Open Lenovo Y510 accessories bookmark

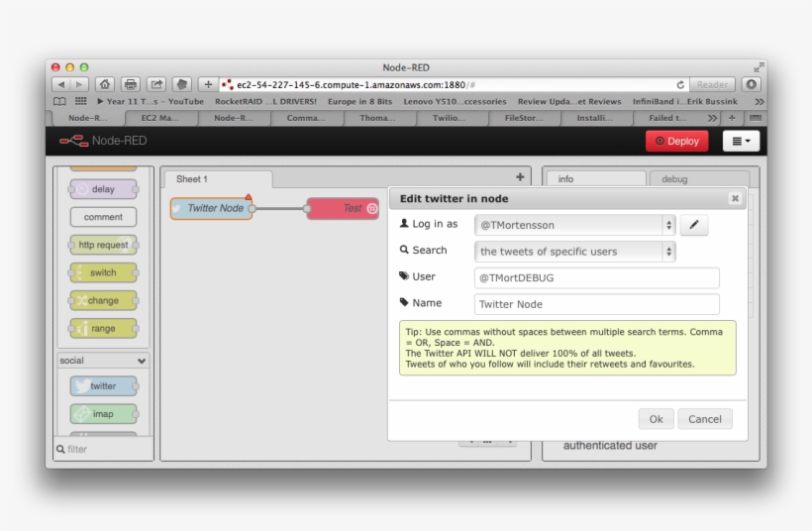pyautogui.click(x=455, y=101)
